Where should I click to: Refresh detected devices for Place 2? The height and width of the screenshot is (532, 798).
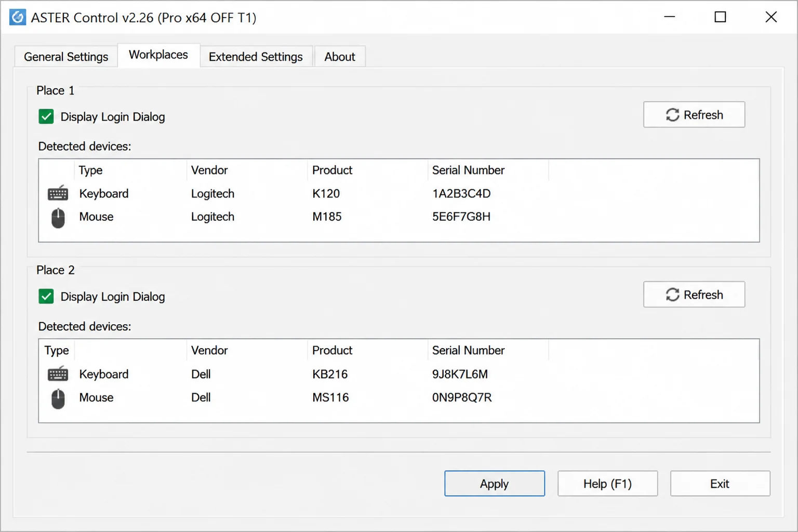click(x=694, y=295)
